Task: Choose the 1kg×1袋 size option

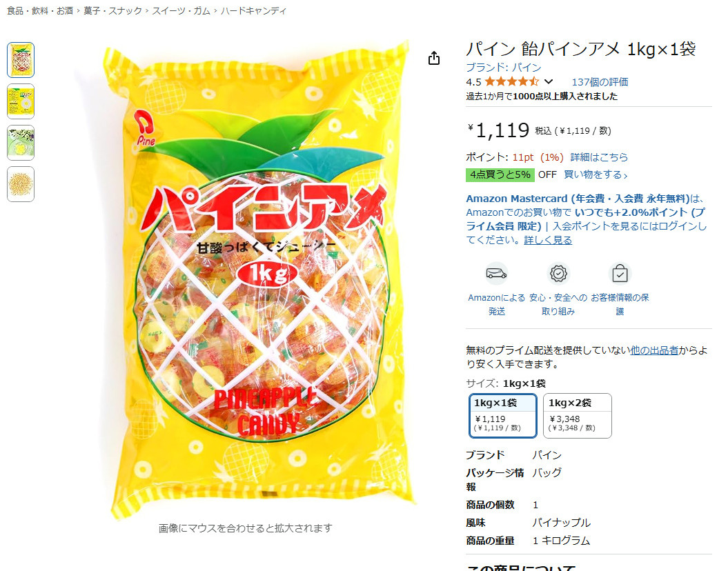Action: click(503, 416)
